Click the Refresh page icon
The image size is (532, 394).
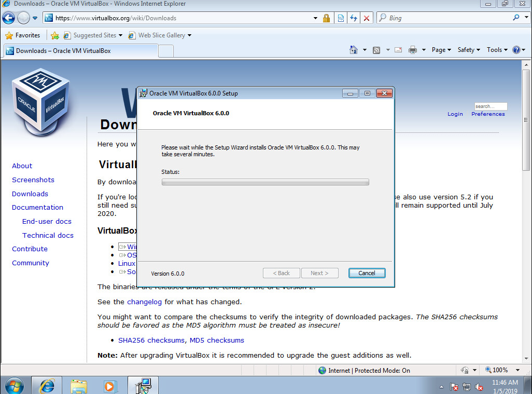354,18
